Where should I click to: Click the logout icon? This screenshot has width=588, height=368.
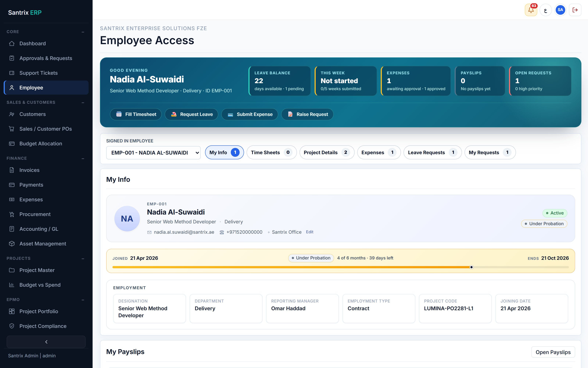(x=575, y=10)
